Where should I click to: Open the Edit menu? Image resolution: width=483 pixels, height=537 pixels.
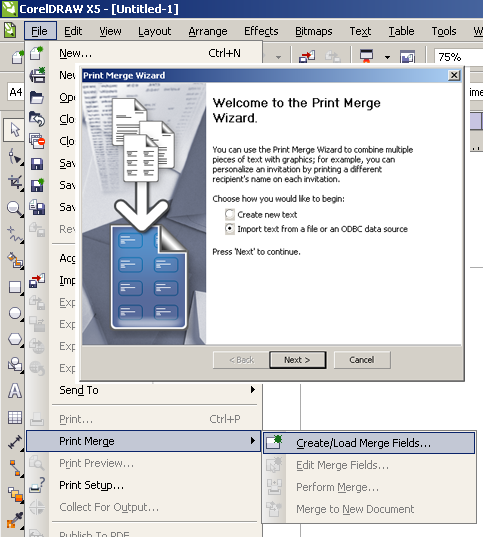pos(73,31)
